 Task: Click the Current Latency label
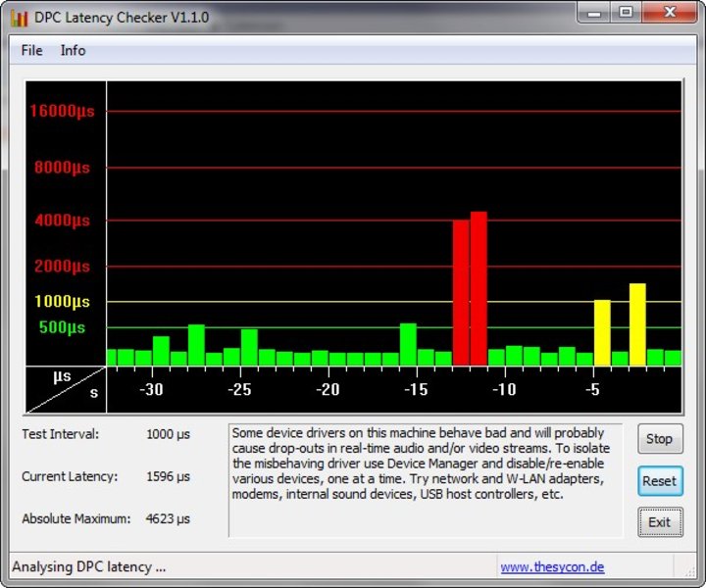click(70, 476)
